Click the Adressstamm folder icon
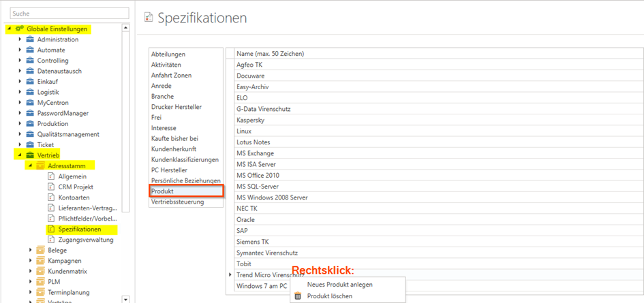This screenshot has width=644, height=303. coord(40,165)
